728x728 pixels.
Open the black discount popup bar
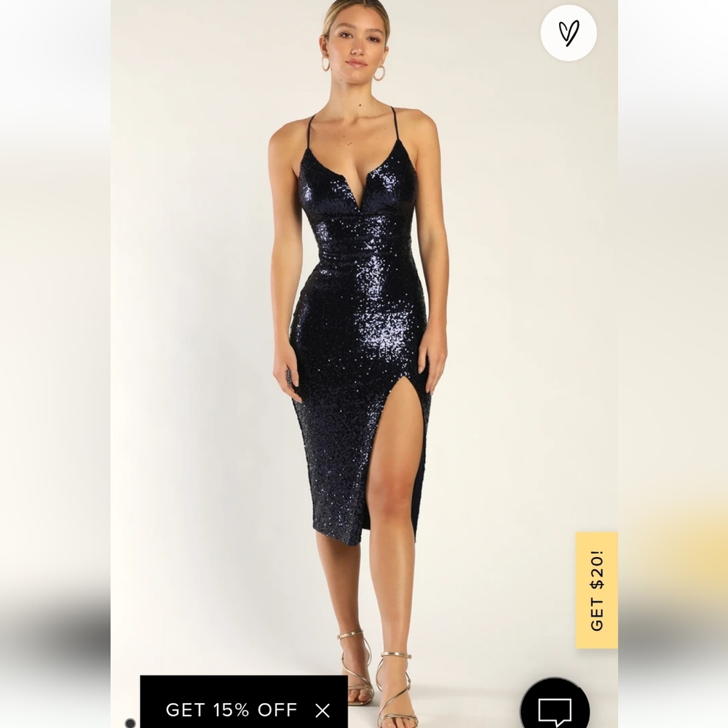pos(244,702)
